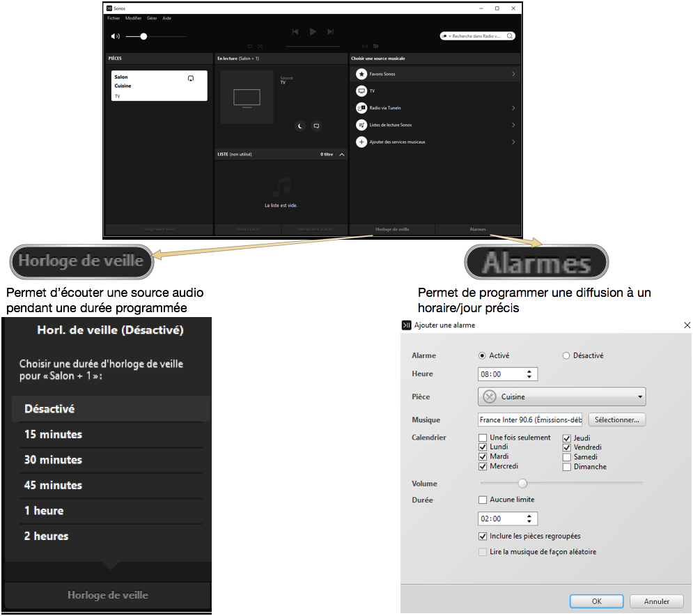Image resolution: width=693 pixels, height=616 pixels.
Task: Uncheck Inclure les pièces regroupées
Action: coord(483,536)
